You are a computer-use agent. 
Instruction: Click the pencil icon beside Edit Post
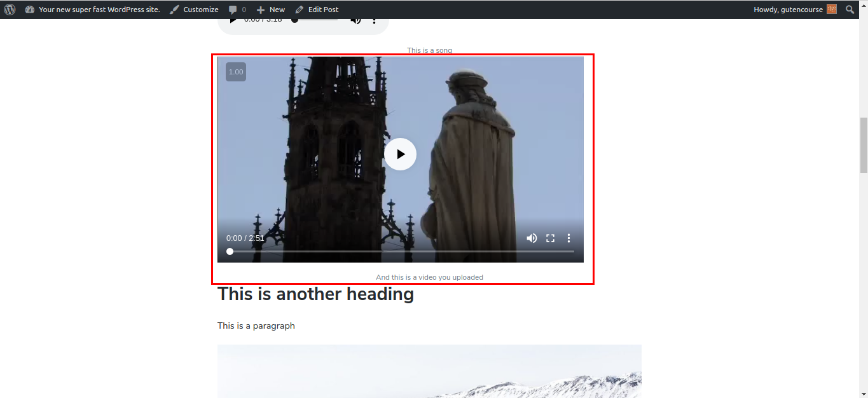pyautogui.click(x=300, y=10)
